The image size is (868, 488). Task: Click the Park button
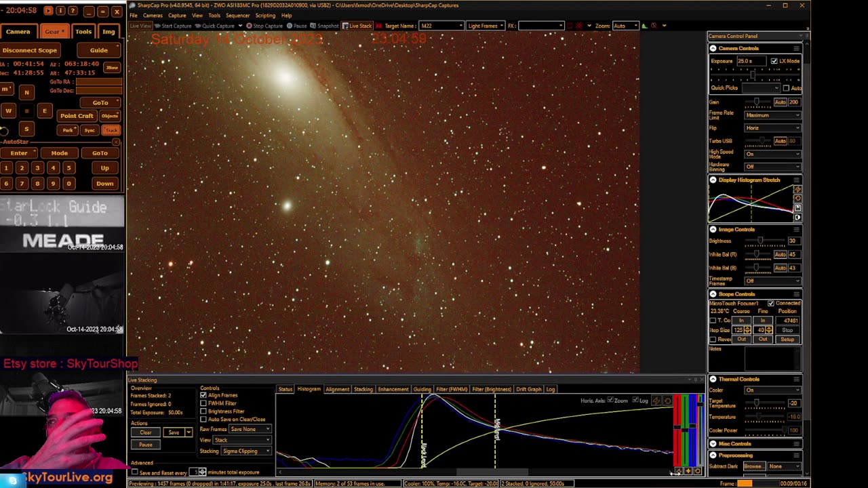pyautogui.click(x=68, y=130)
